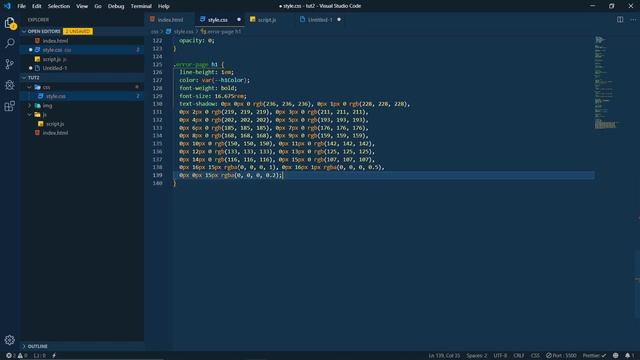Open index.html in Open Editors list
The height and width of the screenshot is (360, 640).
pos(82,41)
